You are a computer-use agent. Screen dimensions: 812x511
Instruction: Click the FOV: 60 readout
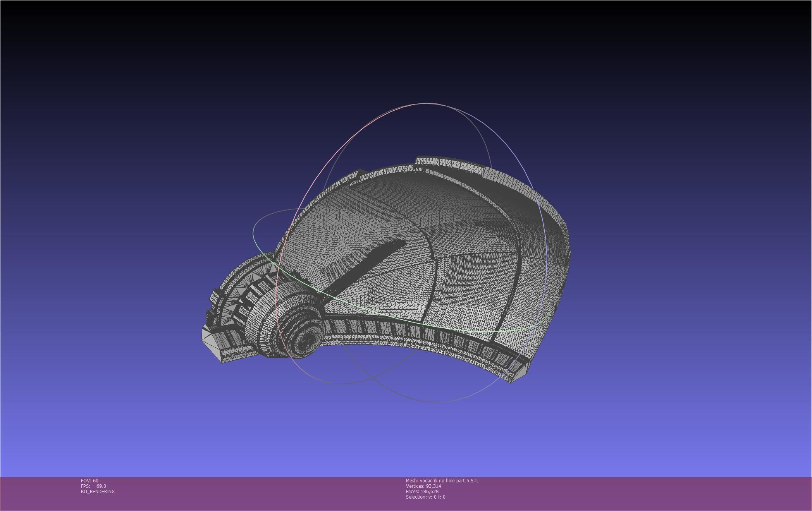(89, 480)
